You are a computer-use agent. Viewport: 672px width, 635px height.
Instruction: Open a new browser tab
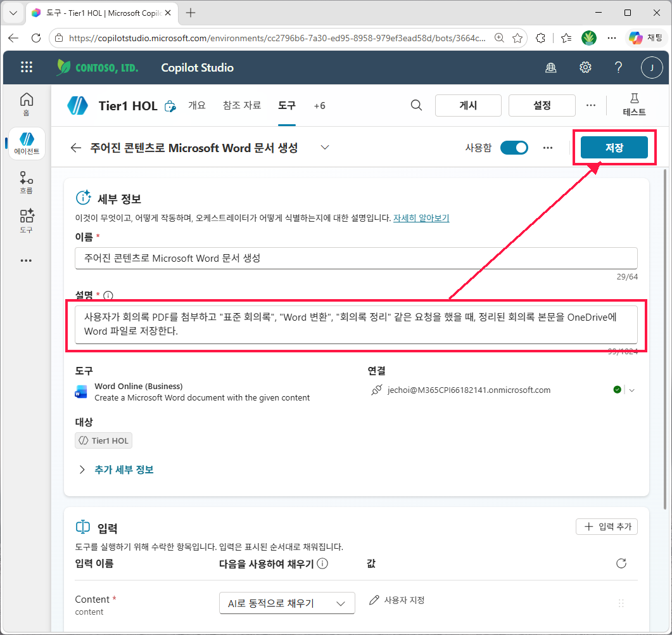pos(190,13)
